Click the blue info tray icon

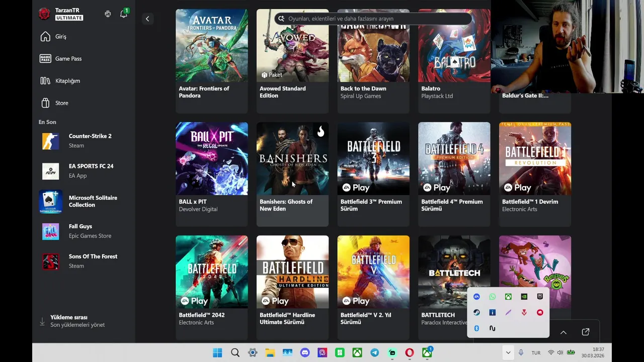click(x=492, y=312)
